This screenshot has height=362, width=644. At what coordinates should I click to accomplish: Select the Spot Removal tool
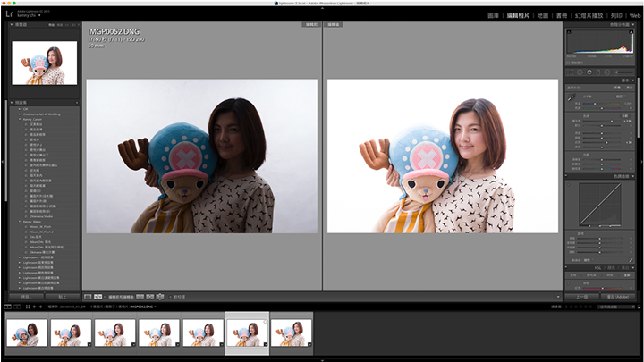(580, 72)
